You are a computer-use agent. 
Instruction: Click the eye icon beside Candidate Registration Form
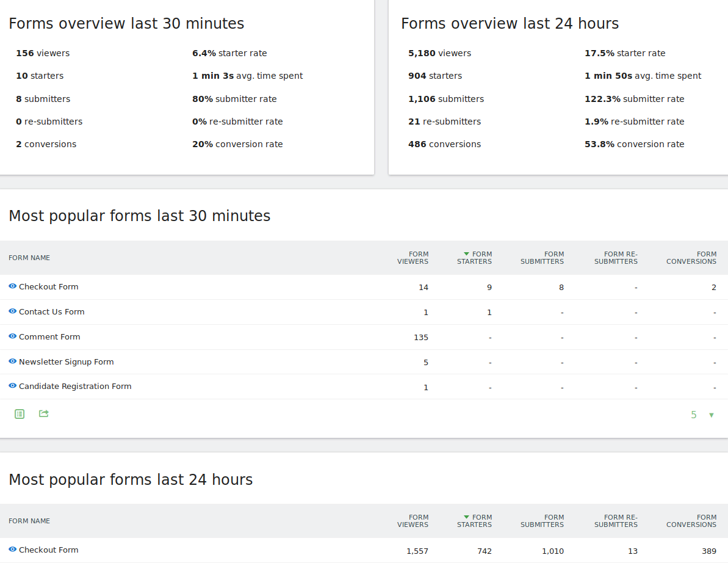[x=12, y=386]
